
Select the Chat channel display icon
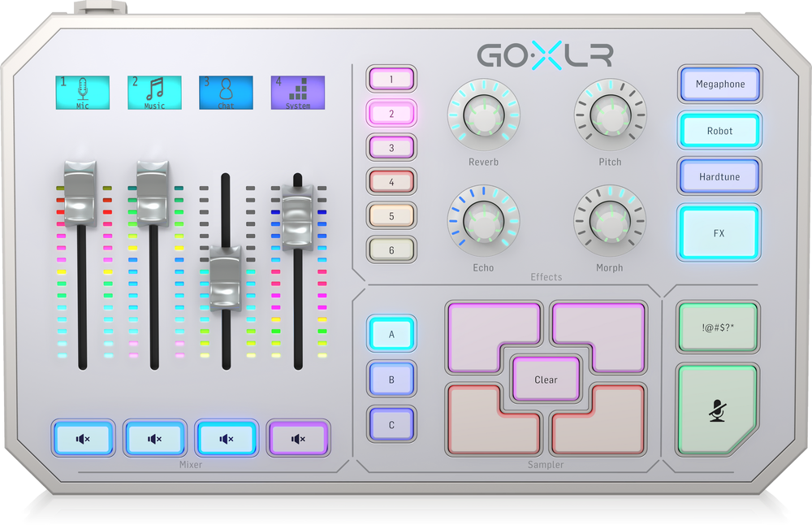226,93
